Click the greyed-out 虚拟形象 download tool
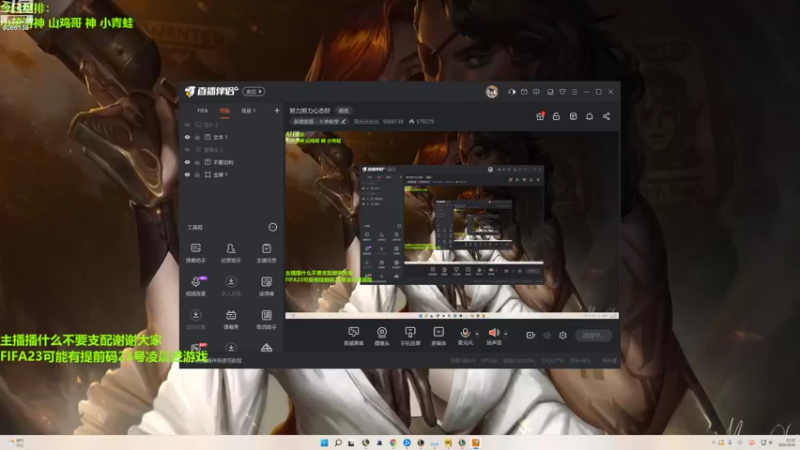 point(195,319)
